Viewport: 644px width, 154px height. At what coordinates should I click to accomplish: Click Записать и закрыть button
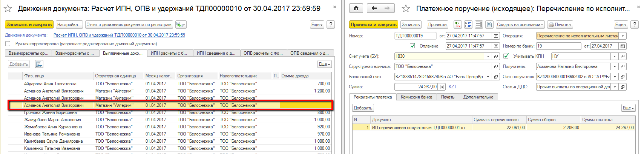29,25
